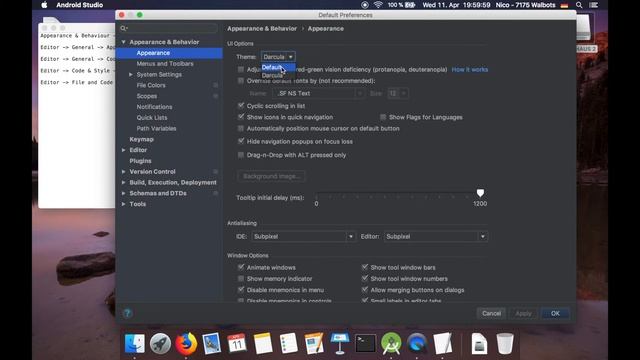Click battery status icon in menu bar

point(410,5)
